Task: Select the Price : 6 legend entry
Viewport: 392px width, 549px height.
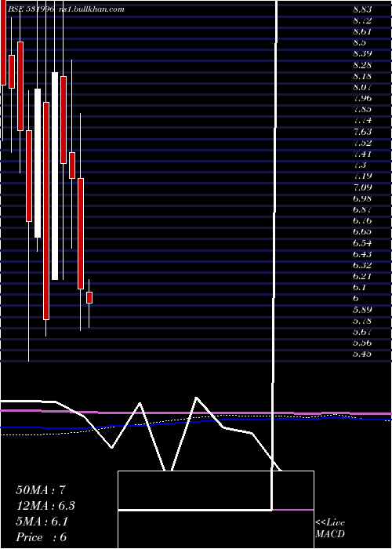Action: 42,537
